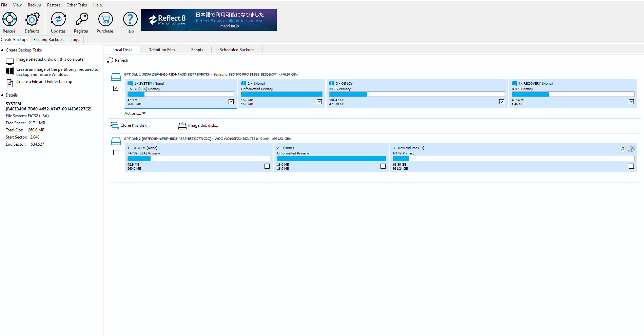
Task: Click the running figure icon on New Volume (E:)
Action: tap(631, 149)
